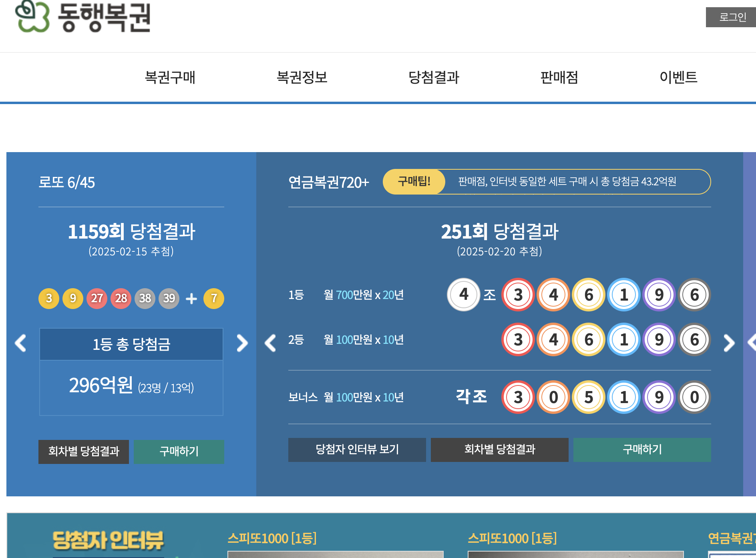Image resolution: width=756 pixels, height=558 pixels.
Task: Open the 판매점 menu
Action: tap(559, 77)
